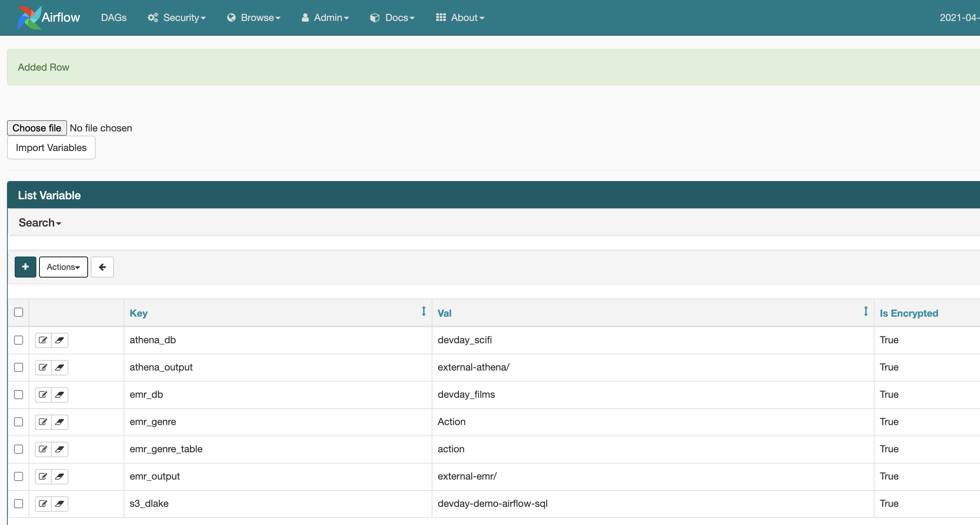Screen dimensions: 980x525
Task: Edit the emr_genre variable row
Action: (x=43, y=422)
